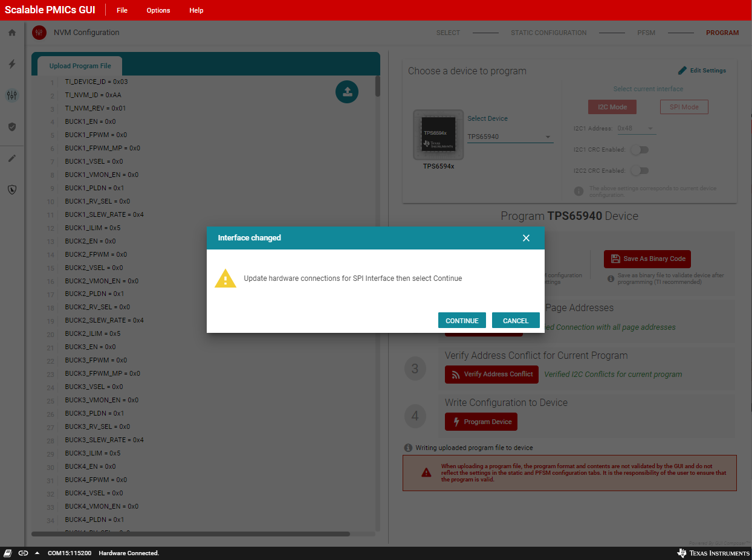This screenshot has width=752, height=560.
Task: Close the Interface changed dialog with X
Action: [526, 238]
